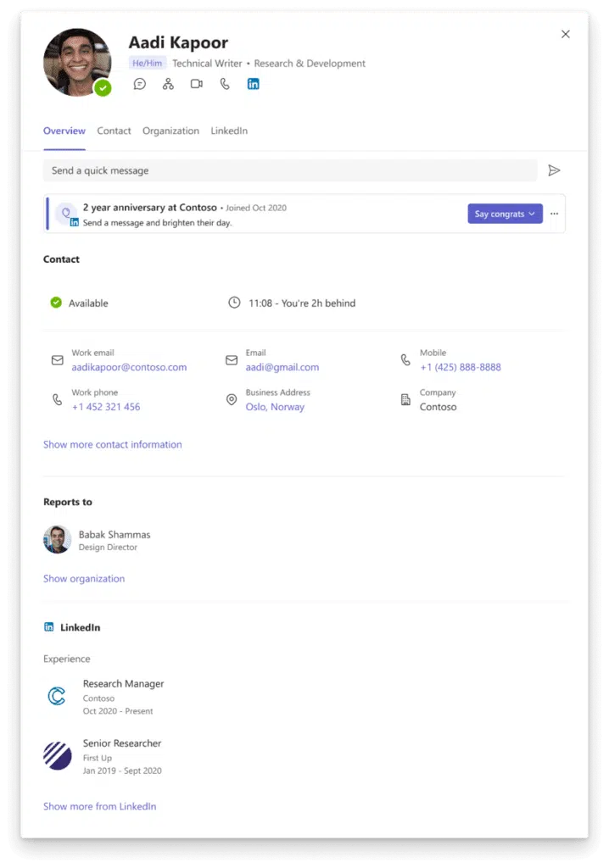Screen dimensions: 609x868
Task: Open work email aadikapoor@contoso.com
Action: [129, 367]
